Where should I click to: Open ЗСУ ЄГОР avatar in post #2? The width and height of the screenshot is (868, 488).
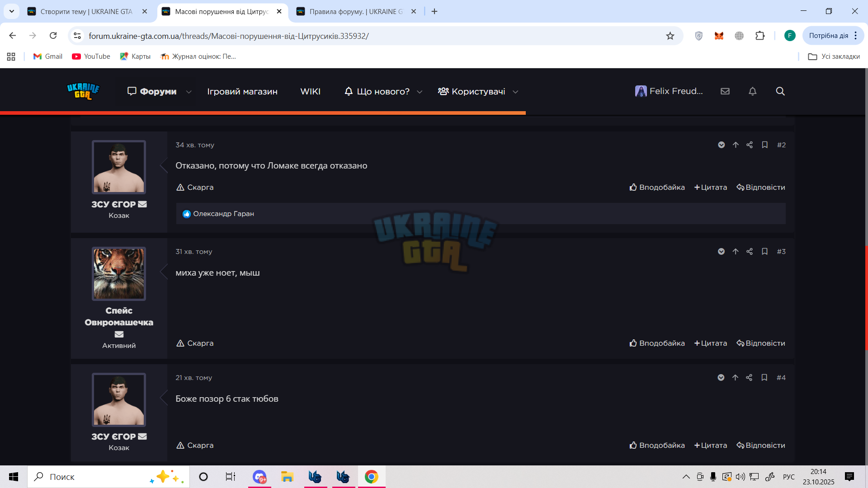tap(119, 167)
